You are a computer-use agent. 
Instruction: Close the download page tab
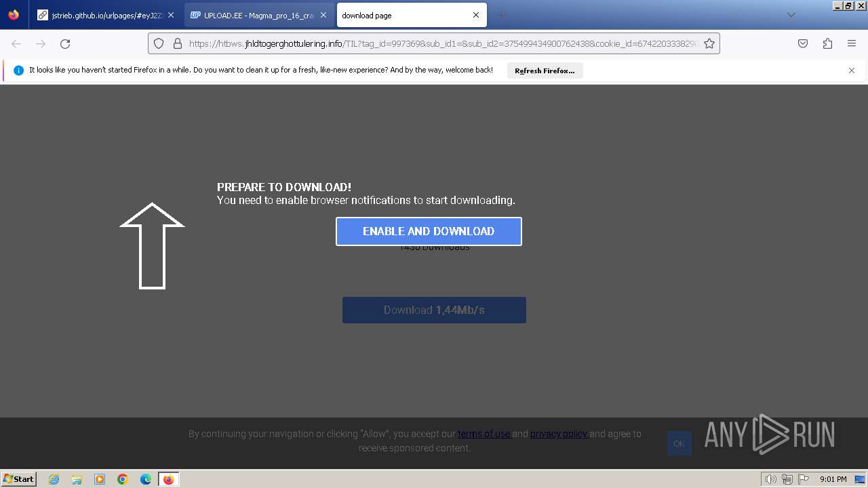click(x=476, y=15)
